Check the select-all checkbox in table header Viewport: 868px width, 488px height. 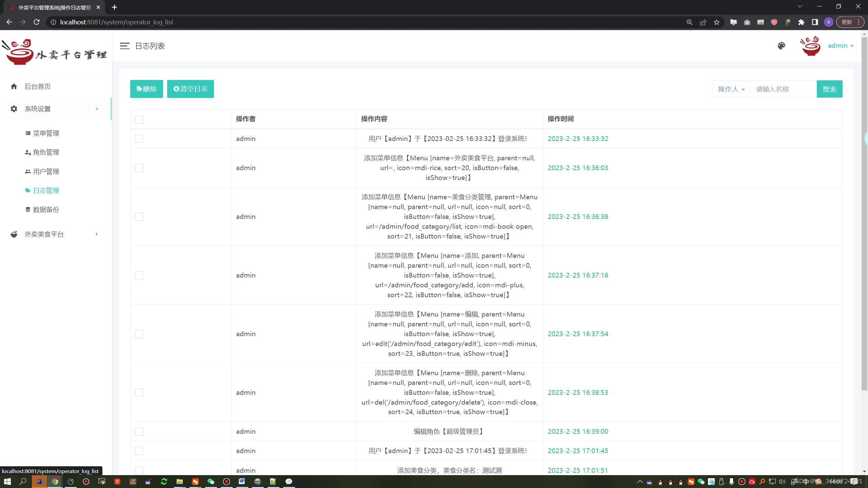139,119
